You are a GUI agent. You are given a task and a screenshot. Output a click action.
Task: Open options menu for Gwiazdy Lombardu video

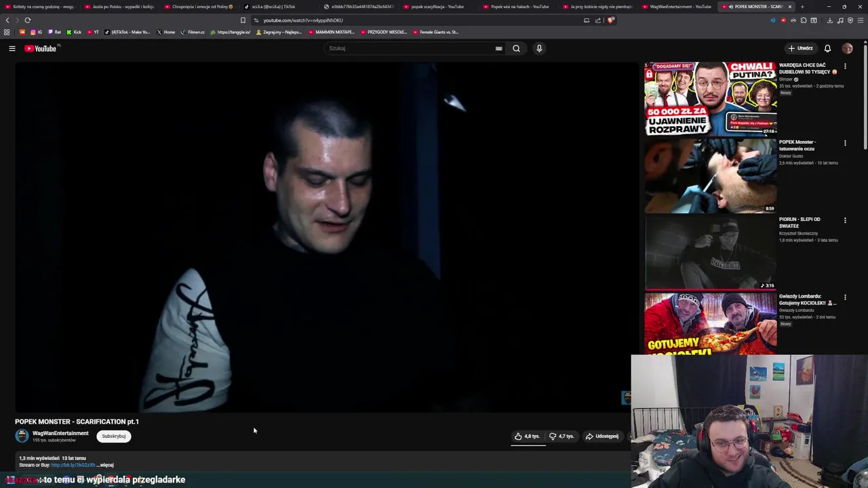845,298
